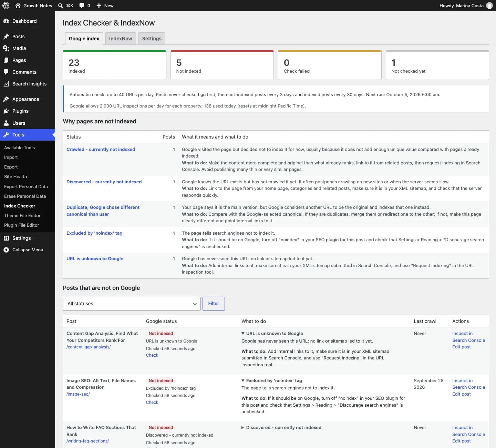Screen dimensions: 496x448
Task: Click 'Duplicate, Google chose different canonical' link
Action: click(x=103, y=211)
